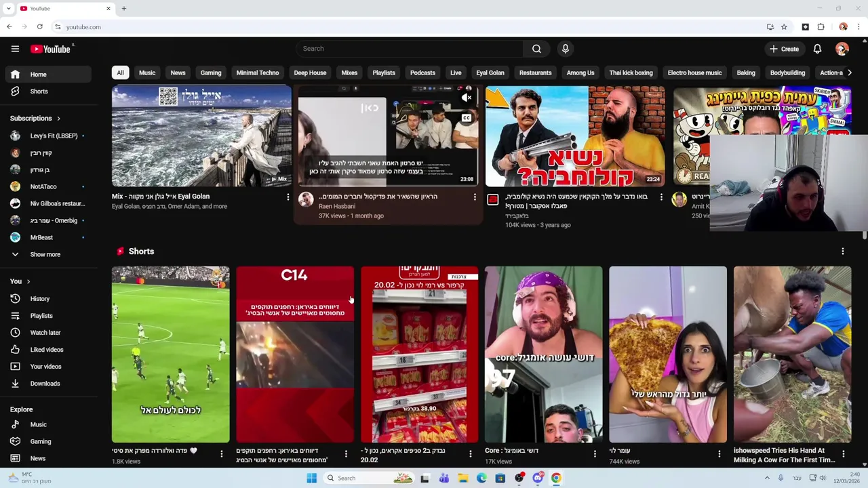Select the Deep House filter chip
Image resolution: width=868 pixels, height=488 pixels.
click(x=310, y=73)
